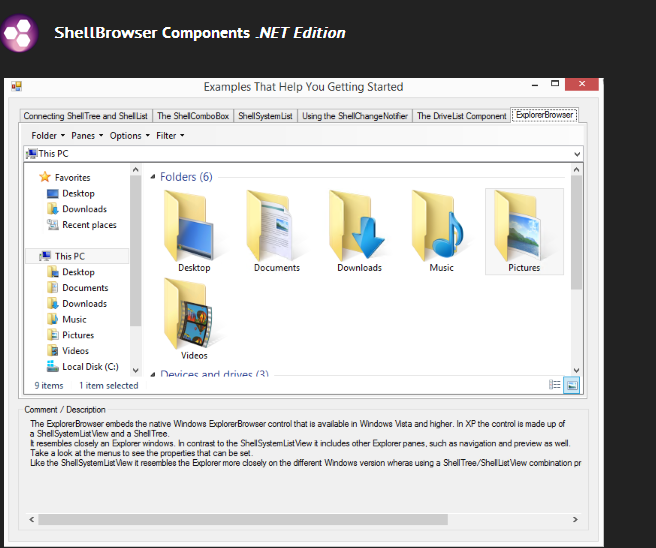This screenshot has width=656, height=548.
Task: Click '1 item selected' status text
Action: click(x=109, y=385)
